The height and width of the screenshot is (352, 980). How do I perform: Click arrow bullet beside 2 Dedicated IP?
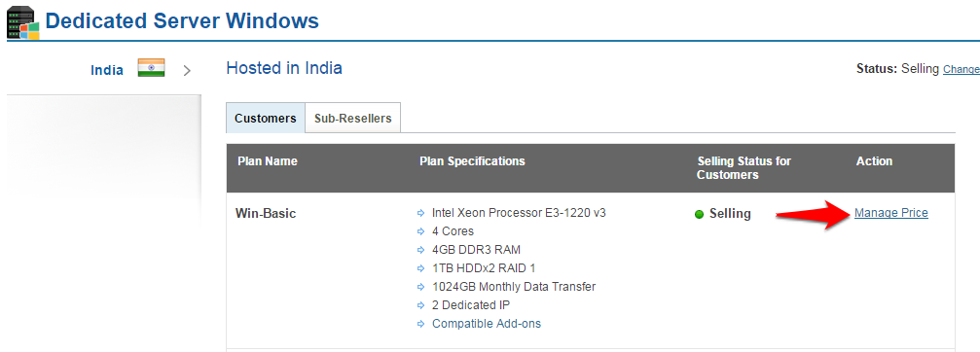pyautogui.click(x=420, y=305)
